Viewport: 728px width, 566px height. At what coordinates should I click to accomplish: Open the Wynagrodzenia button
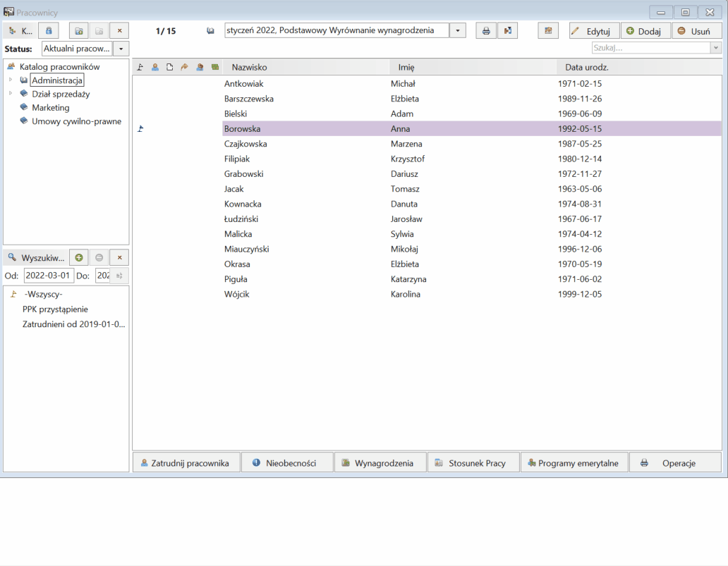pyautogui.click(x=380, y=462)
